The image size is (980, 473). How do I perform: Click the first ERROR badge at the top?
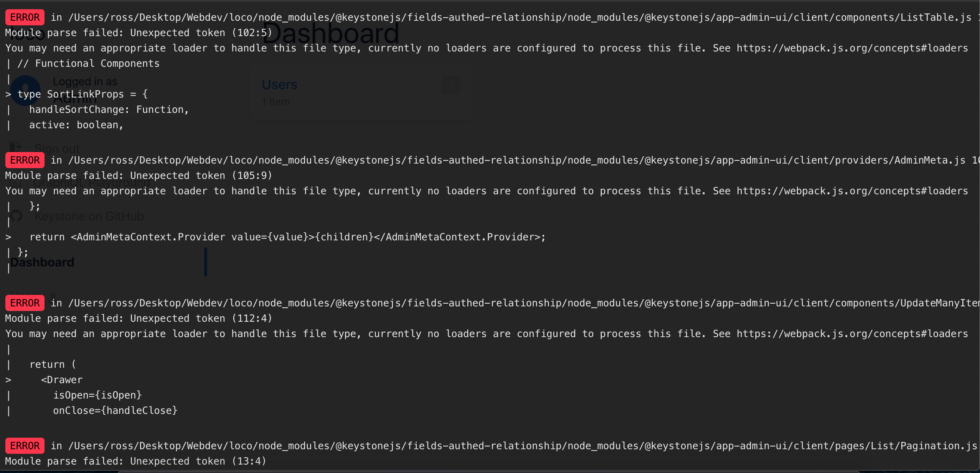coord(25,17)
